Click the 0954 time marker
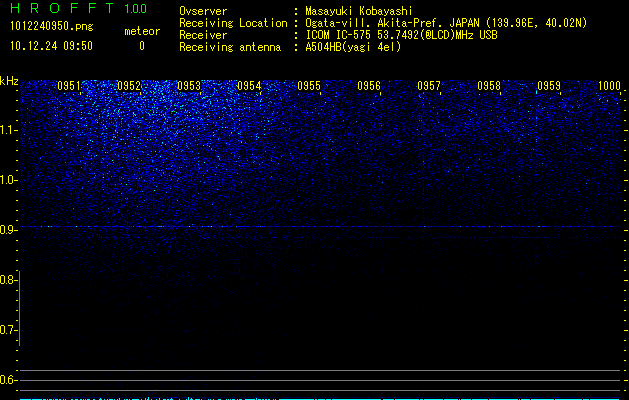The width and height of the screenshot is (629, 400). 249,86
